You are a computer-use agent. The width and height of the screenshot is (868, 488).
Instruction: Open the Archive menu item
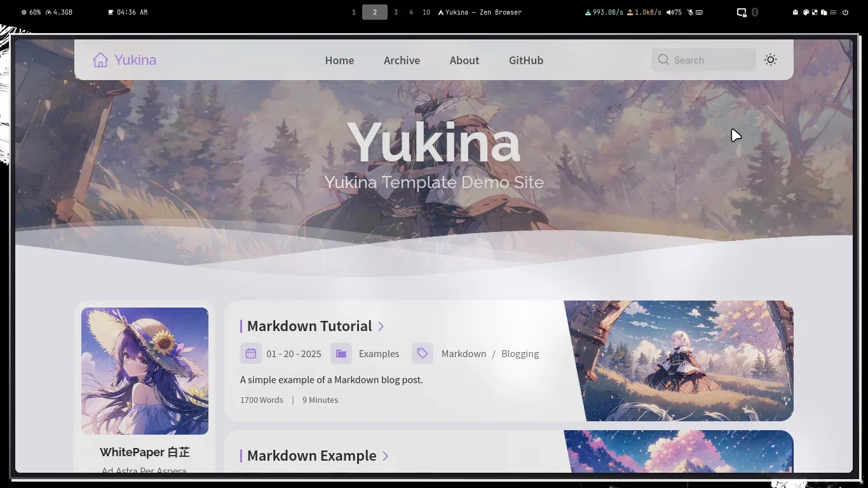point(402,60)
